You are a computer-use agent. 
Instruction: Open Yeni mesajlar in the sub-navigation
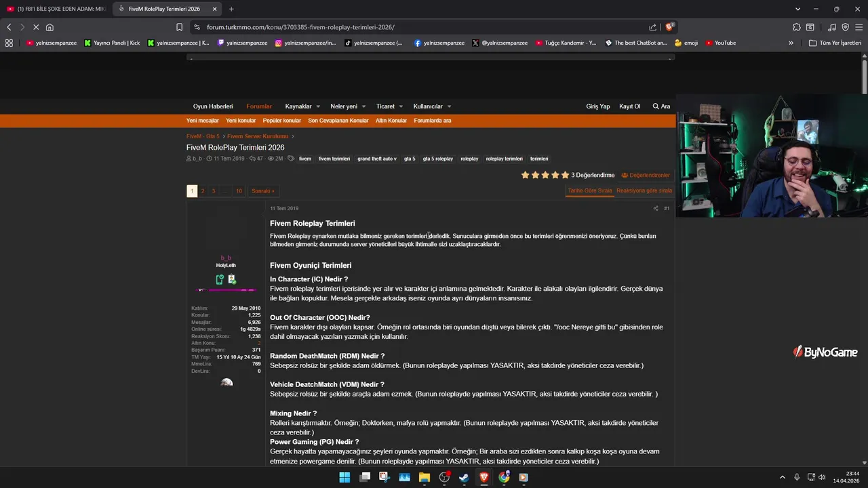(x=203, y=121)
